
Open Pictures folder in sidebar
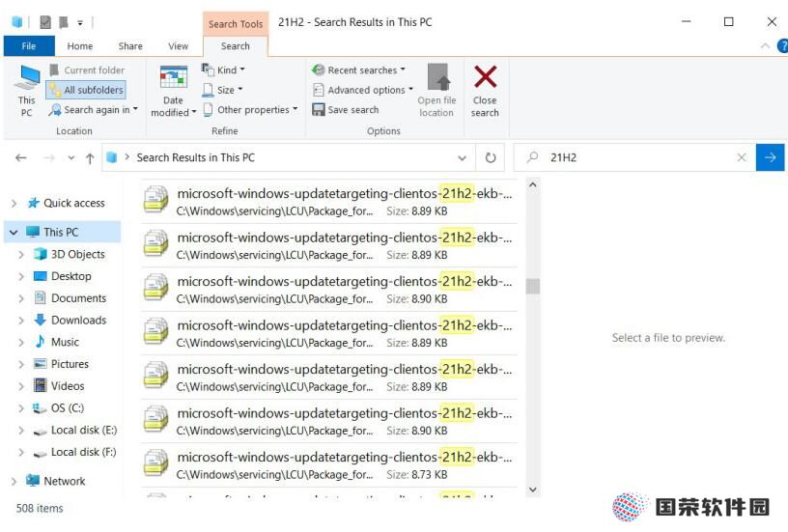click(70, 364)
